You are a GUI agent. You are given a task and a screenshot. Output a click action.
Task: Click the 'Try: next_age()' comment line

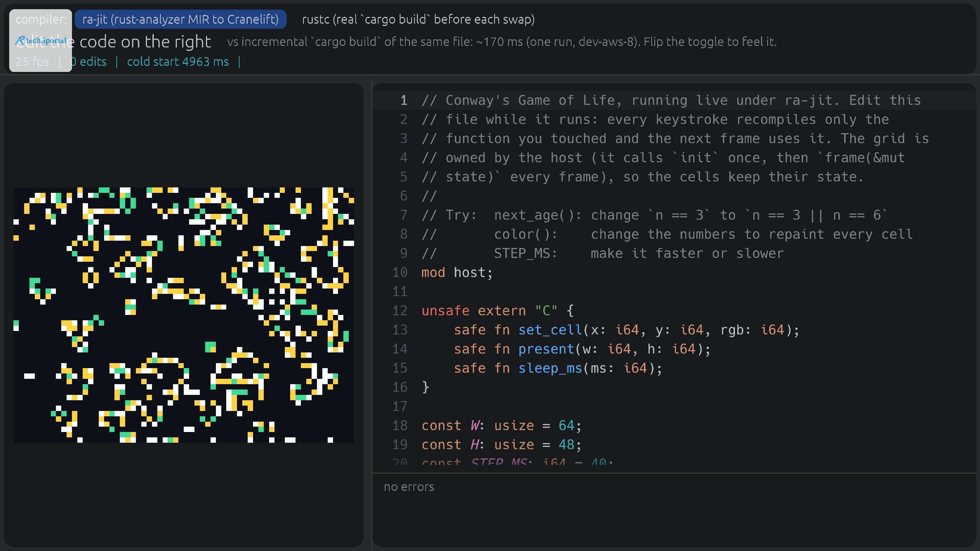[654, 215]
